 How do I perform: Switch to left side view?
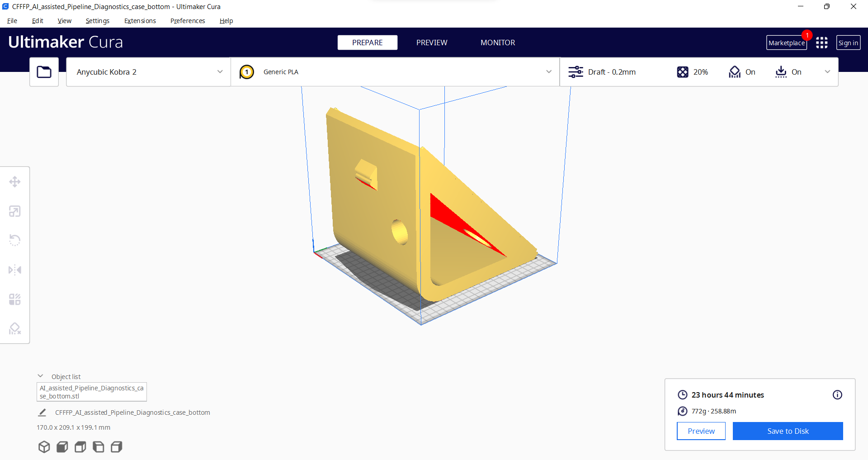click(98, 447)
